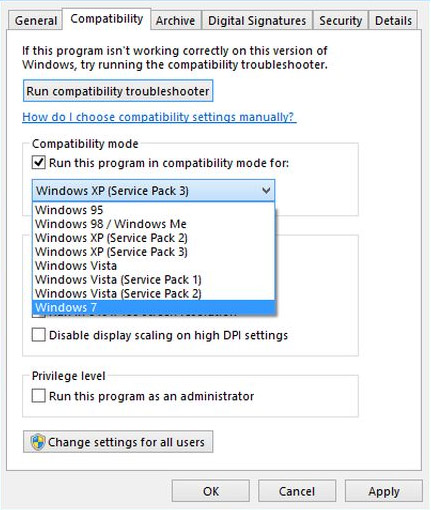The width and height of the screenshot is (431, 510).
Task: Pick Windows 98 / Windows Me option
Action: [x=154, y=224]
